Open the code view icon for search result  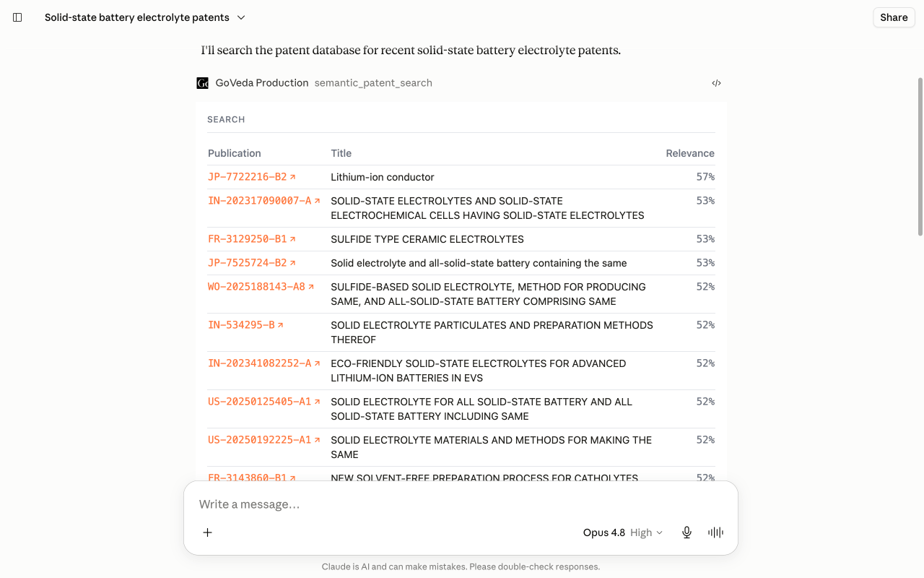pos(716,83)
